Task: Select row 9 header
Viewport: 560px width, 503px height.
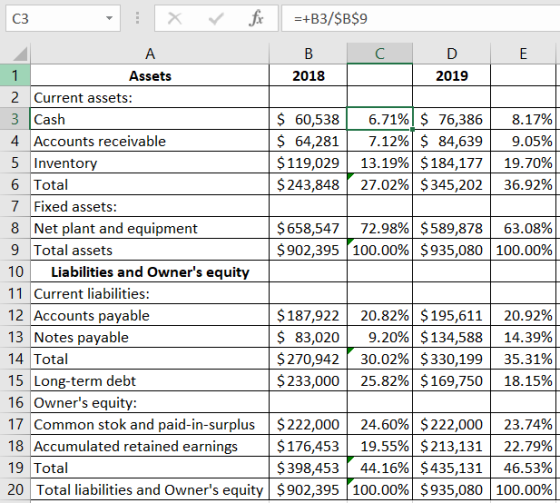Action: coord(15,250)
